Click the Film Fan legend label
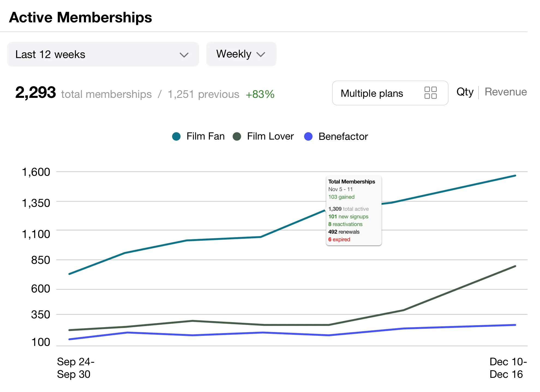 click(x=206, y=136)
